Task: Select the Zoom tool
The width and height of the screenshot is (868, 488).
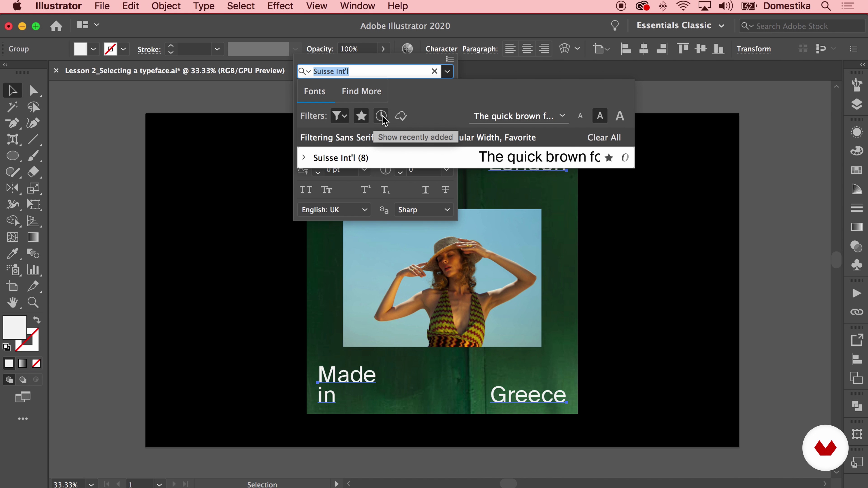Action: pyautogui.click(x=33, y=302)
